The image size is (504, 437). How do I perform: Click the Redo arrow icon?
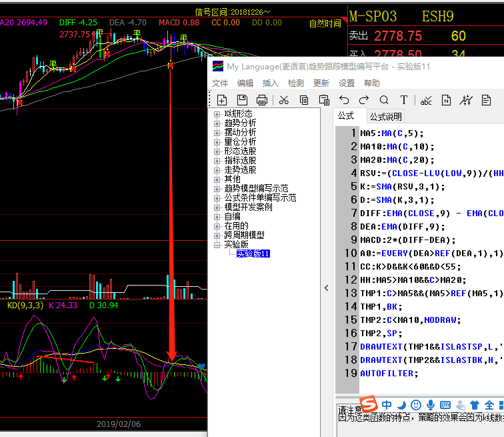point(364,100)
